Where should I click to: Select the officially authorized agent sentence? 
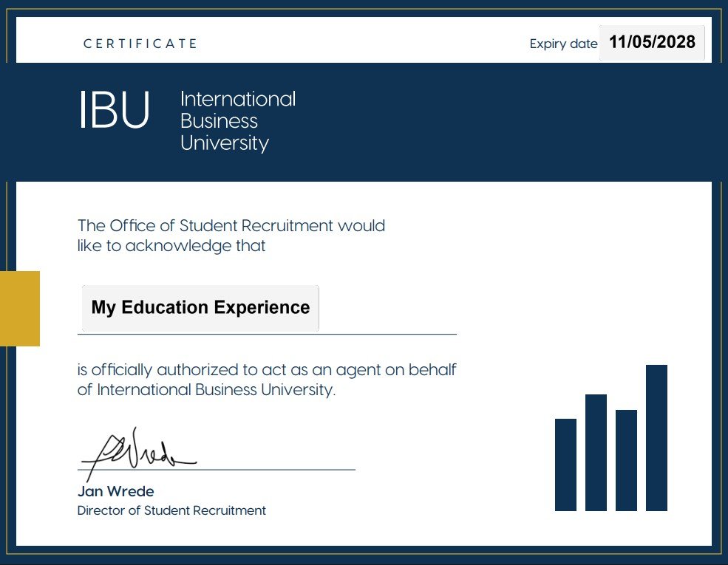coord(267,380)
